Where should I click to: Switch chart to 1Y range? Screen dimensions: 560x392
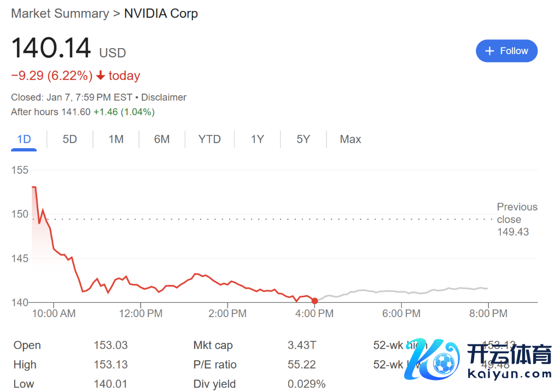click(x=258, y=139)
